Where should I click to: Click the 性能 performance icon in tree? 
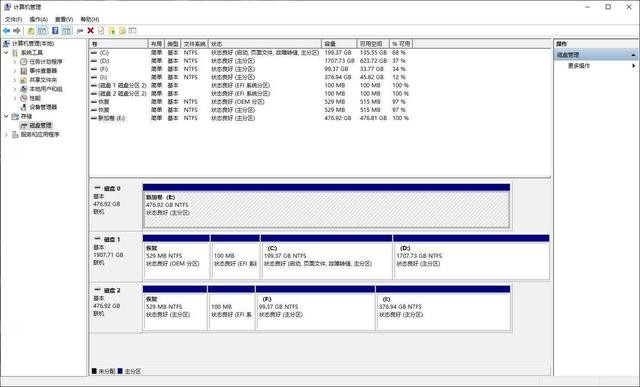(x=24, y=98)
